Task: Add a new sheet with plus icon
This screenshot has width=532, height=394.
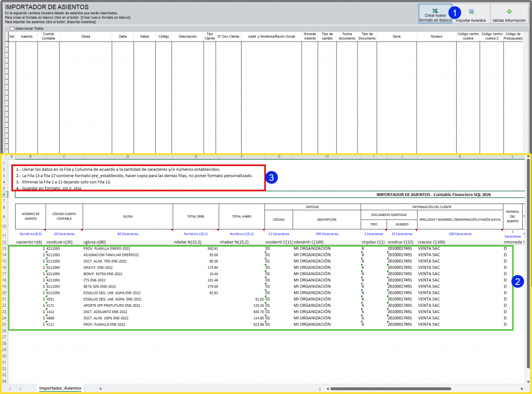Action: click(x=100, y=389)
